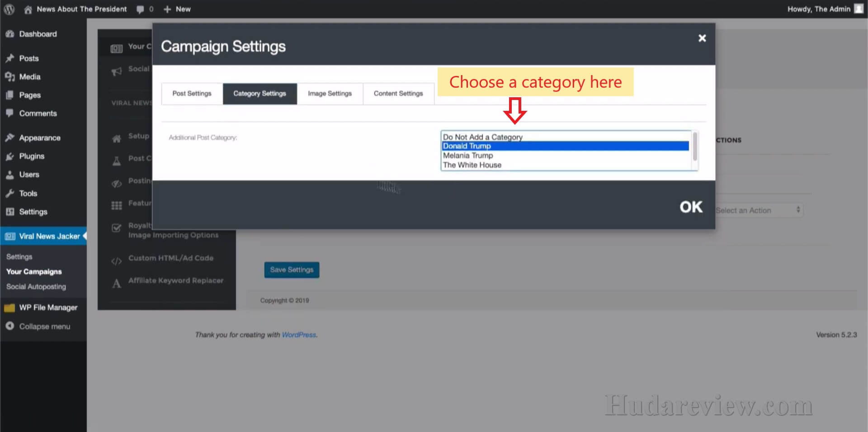This screenshot has width=868, height=432.
Task: Click the Pages icon in sidebar
Action: [x=9, y=95]
